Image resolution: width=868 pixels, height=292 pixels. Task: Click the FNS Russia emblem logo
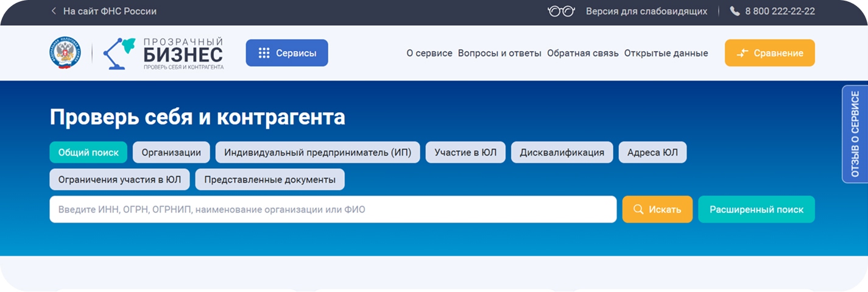65,53
